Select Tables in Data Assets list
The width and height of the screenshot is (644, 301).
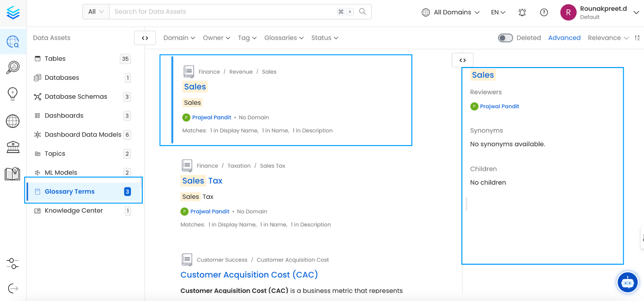(55, 58)
